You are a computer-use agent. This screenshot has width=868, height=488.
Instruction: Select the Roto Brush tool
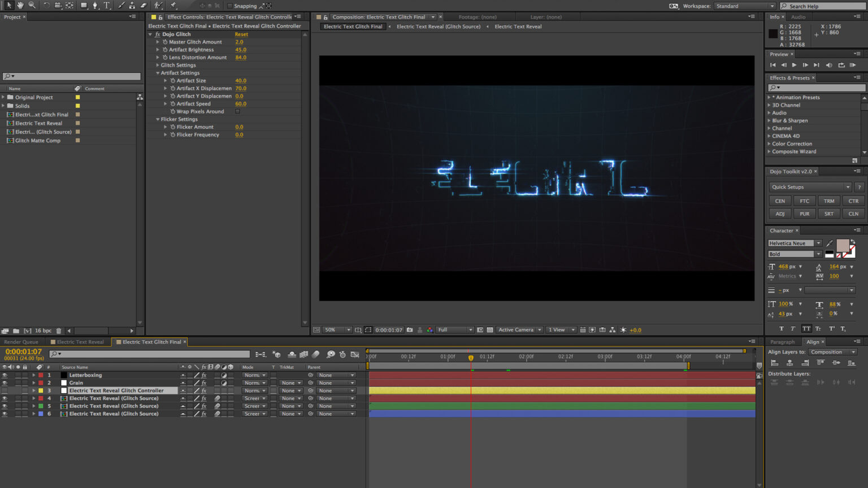pyautogui.click(x=158, y=6)
